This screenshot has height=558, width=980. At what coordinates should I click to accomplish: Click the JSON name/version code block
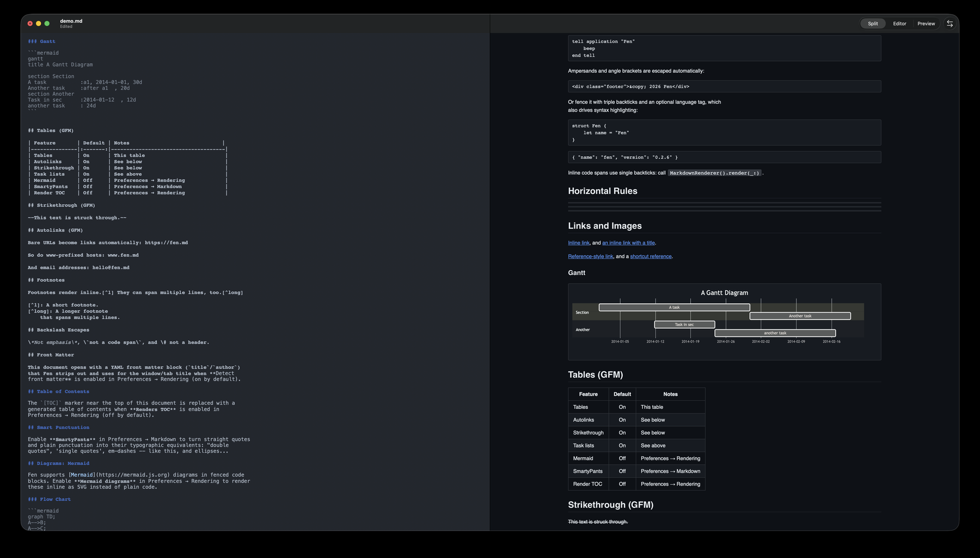click(724, 157)
